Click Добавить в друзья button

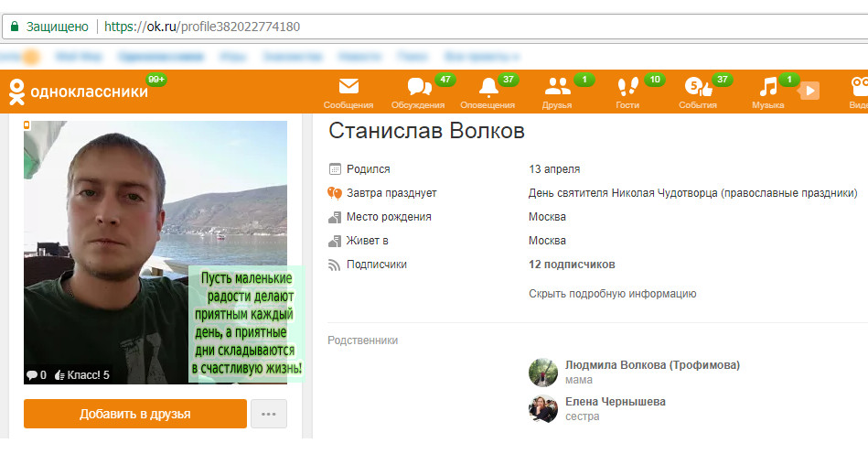135,414
